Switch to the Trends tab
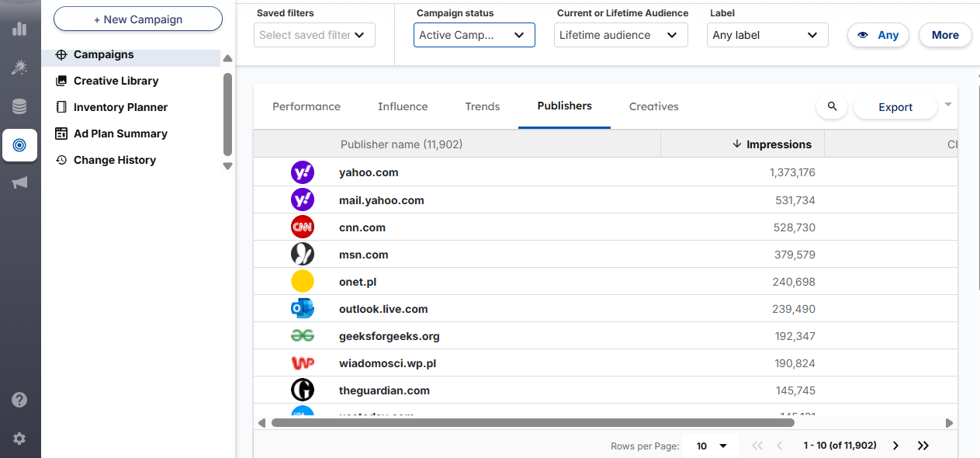 [482, 106]
